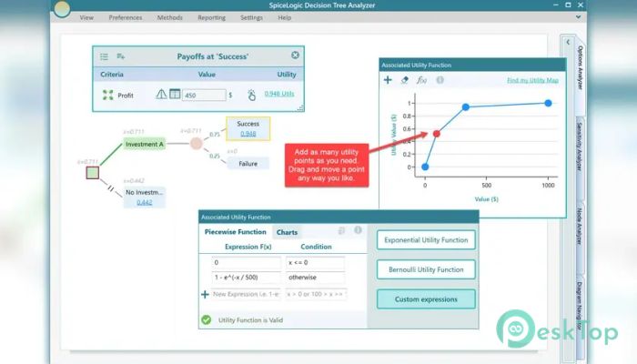Select the No Investm... tree node

pos(144,197)
